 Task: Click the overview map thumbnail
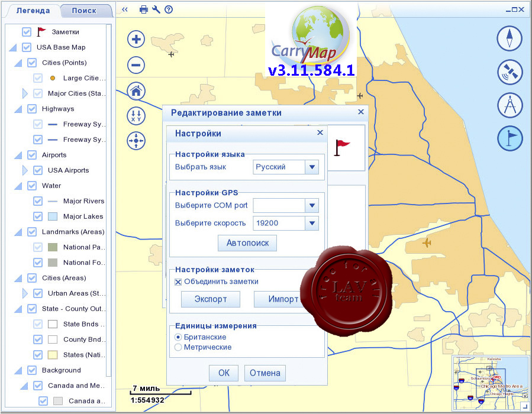(x=491, y=383)
